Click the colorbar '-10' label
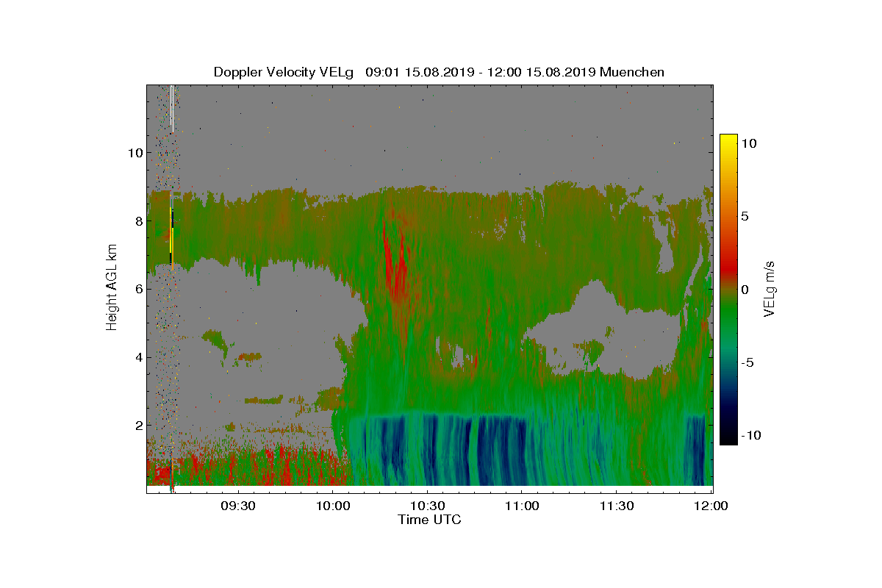The height and width of the screenshot is (588, 882). pos(750,435)
